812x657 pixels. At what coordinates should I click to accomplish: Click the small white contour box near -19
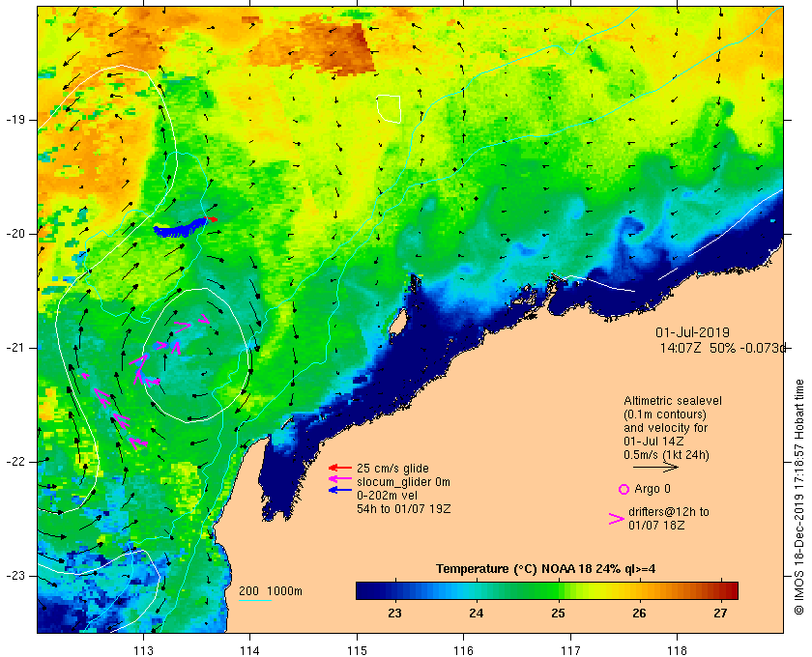pos(389,109)
